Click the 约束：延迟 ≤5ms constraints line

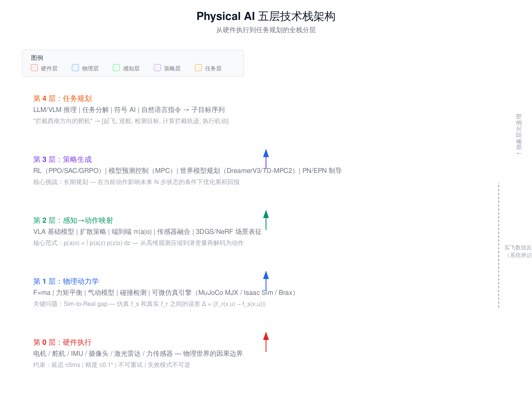[112, 365]
